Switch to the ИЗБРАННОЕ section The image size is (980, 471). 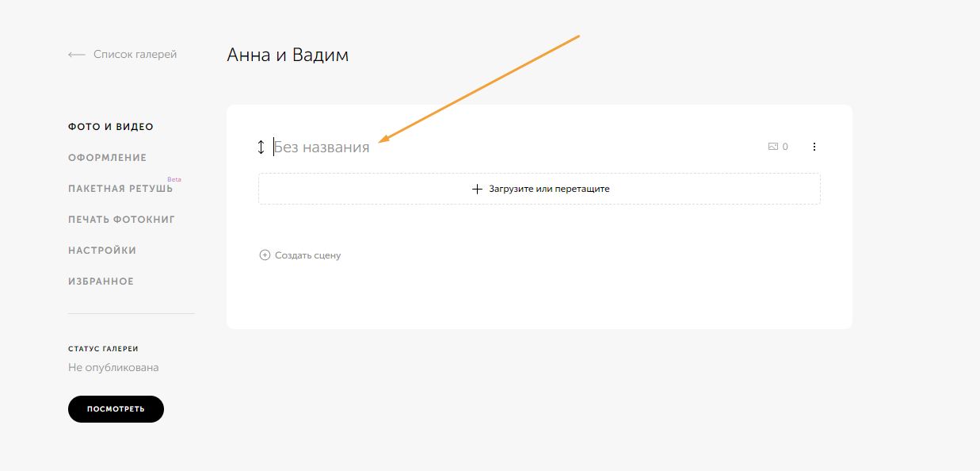tap(101, 281)
